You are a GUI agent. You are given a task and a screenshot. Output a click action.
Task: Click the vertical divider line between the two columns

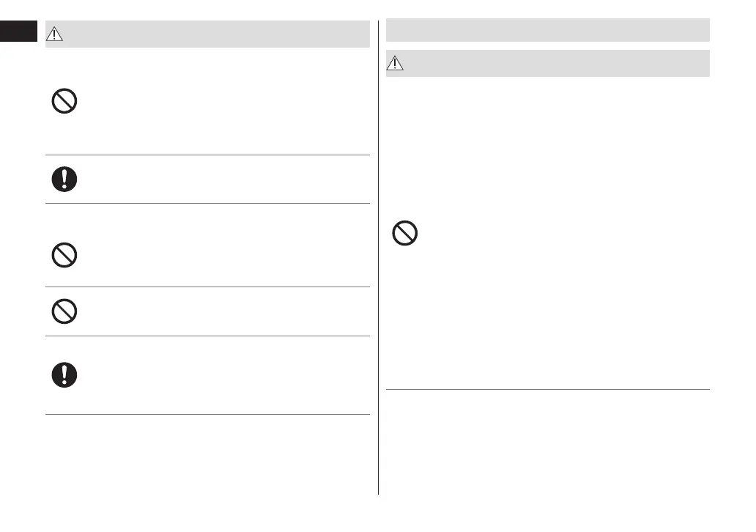[x=378, y=256]
